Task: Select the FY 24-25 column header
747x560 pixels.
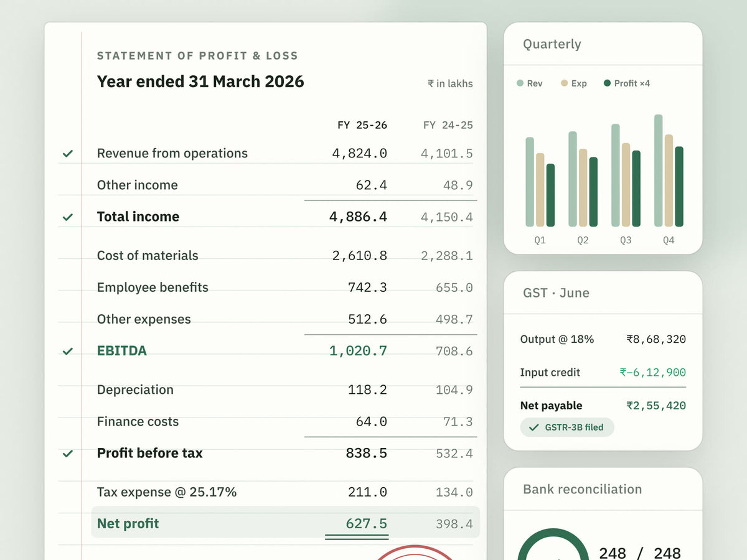Action: pyautogui.click(x=448, y=125)
